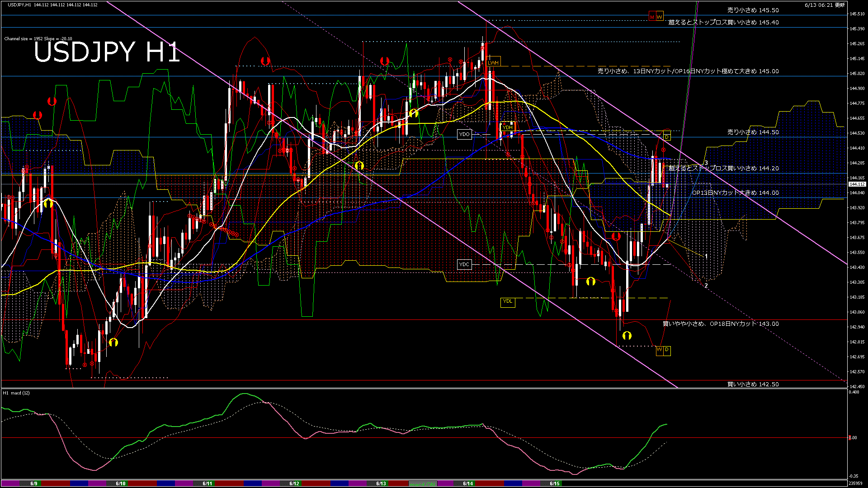The width and height of the screenshot is (868, 488).
Task: Click wave number label 3
Action: pos(706,163)
